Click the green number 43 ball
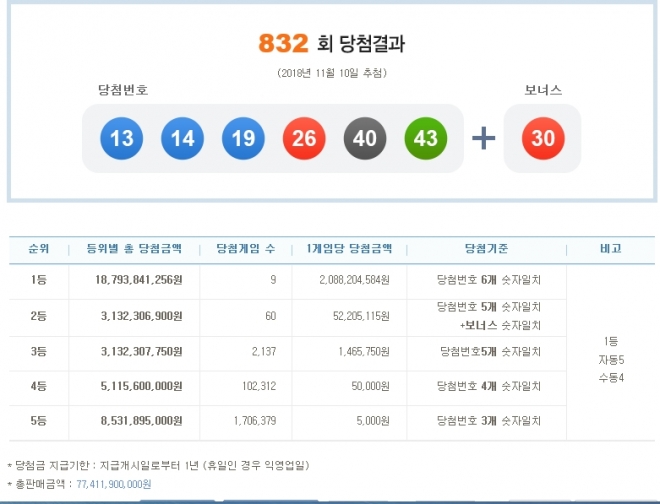This screenshot has height=504, width=660. [426, 138]
